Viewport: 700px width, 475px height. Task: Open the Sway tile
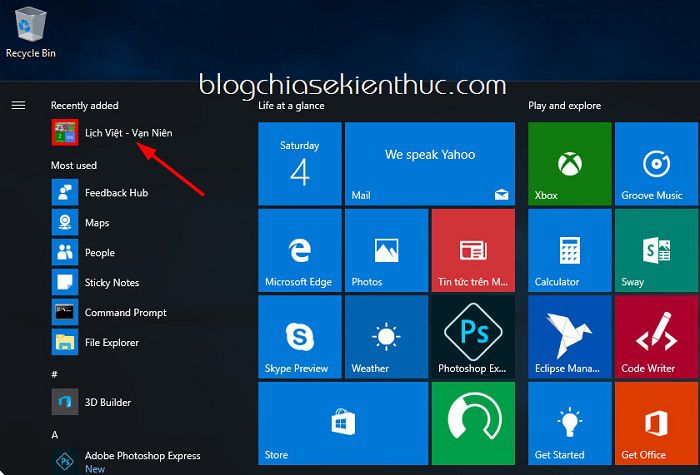click(656, 250)
